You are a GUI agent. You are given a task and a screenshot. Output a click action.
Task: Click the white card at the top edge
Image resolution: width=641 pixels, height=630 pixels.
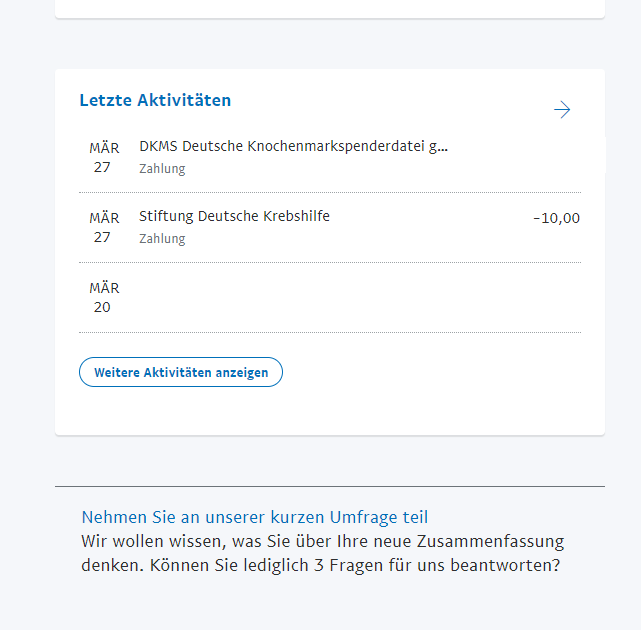[330, 9]
